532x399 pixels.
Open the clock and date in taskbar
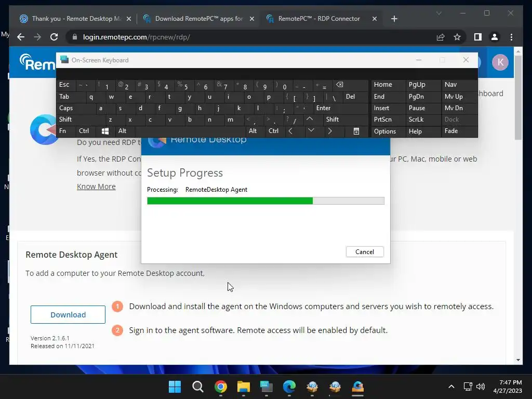[x=508, y=387]
